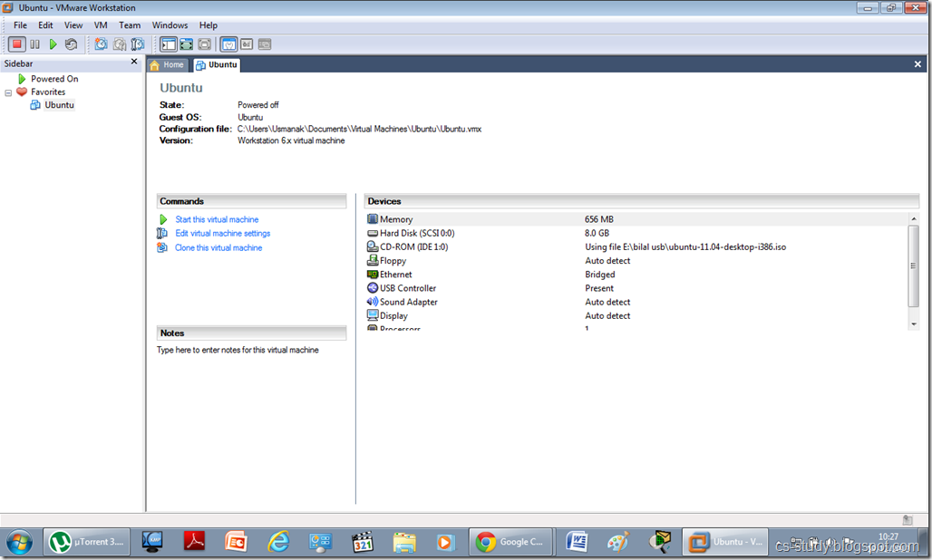Click the CD-ROM device icon
This screenshot has width=932, height=560.
pos(373,246)
